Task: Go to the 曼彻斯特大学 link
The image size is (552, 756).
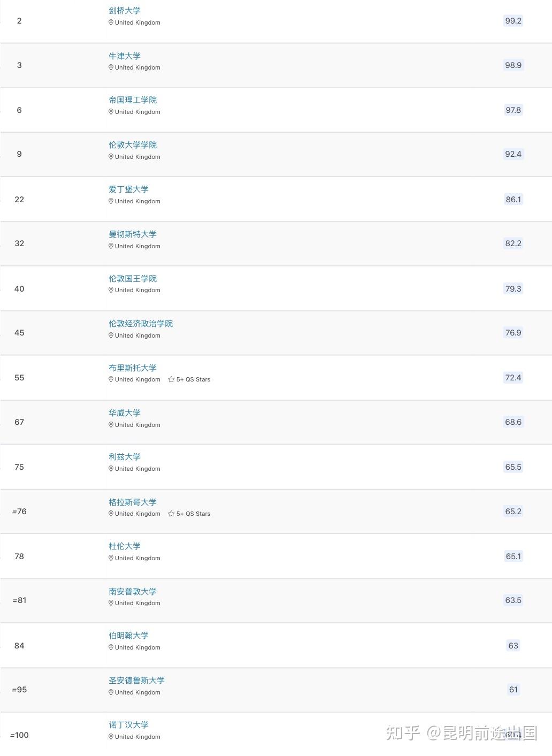Action: [x=133, y=234]
